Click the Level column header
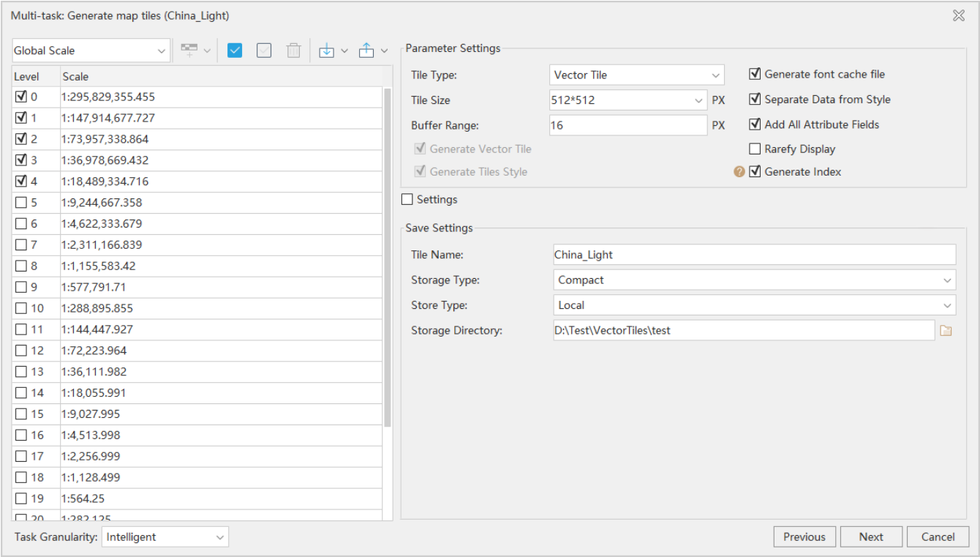980x557 pixels. (36, 77)
